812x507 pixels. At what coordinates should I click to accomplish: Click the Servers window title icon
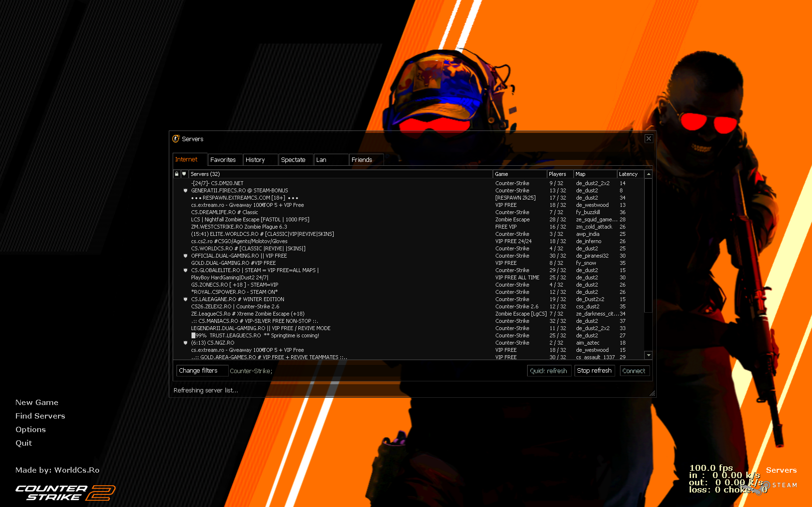coord(176,139)
